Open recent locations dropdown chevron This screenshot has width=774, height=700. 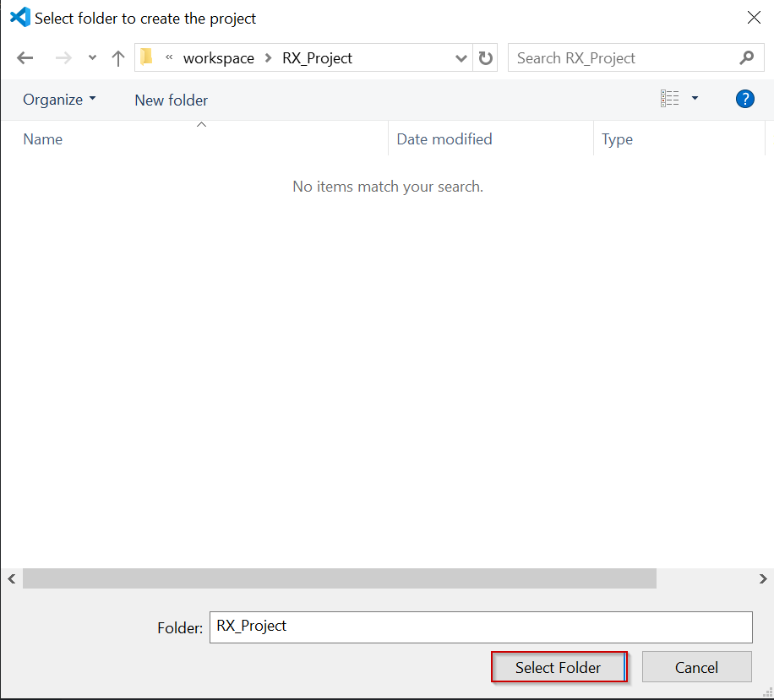[92, 57]
